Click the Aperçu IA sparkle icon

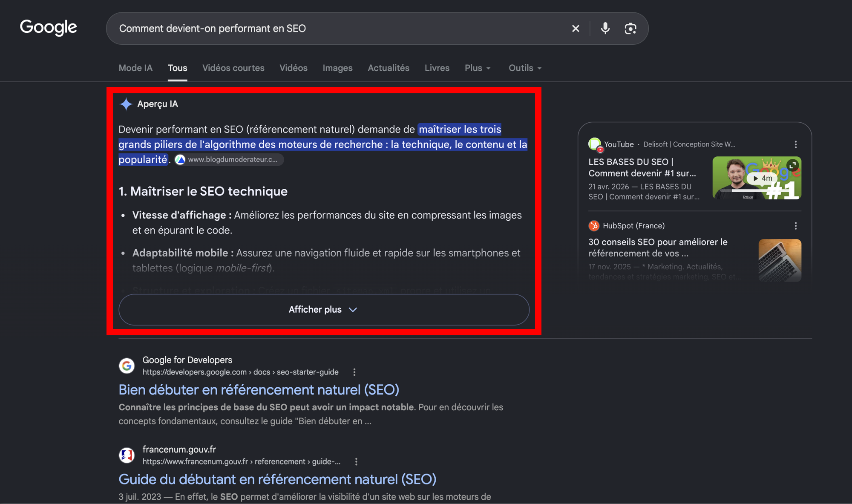click(126, 104)
